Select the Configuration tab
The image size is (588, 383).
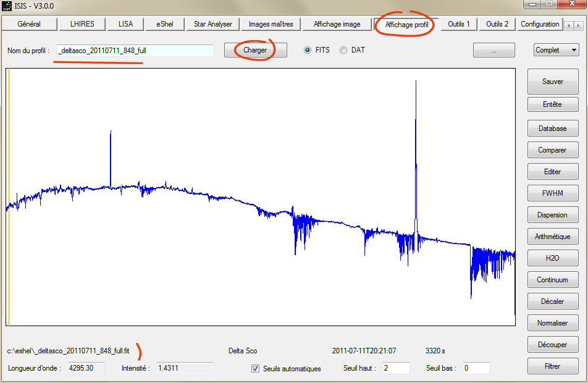coord(540,24)
